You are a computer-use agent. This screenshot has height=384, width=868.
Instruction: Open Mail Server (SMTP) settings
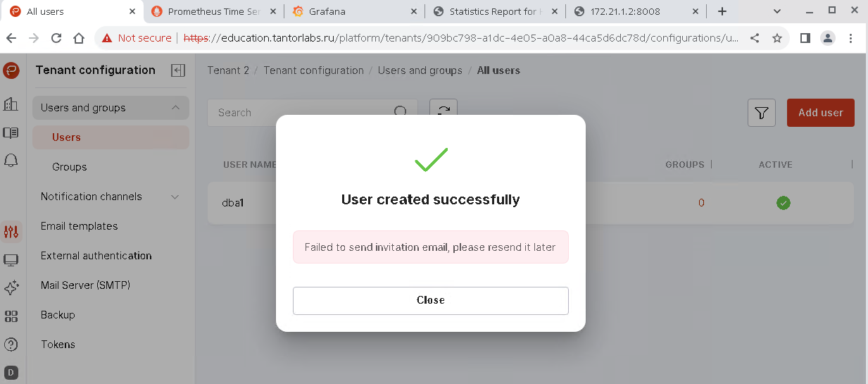(x=85, y=285)
